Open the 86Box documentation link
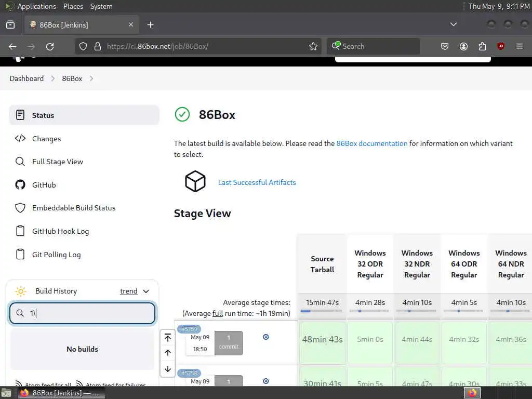 372,143
